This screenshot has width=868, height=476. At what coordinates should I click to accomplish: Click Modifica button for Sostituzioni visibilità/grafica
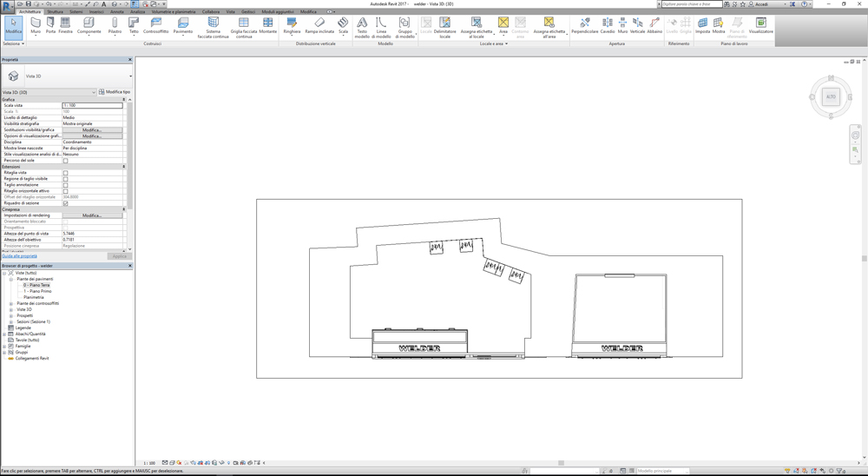pos(92,130)
